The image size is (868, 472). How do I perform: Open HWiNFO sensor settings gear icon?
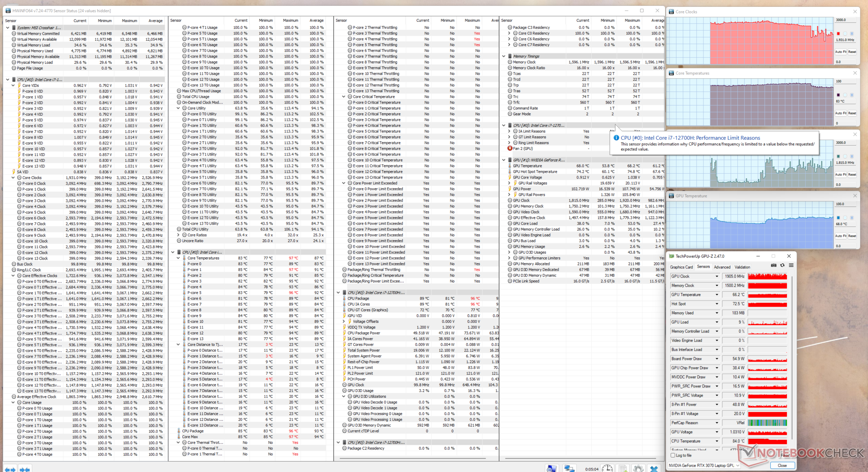[x=638, y=468]
